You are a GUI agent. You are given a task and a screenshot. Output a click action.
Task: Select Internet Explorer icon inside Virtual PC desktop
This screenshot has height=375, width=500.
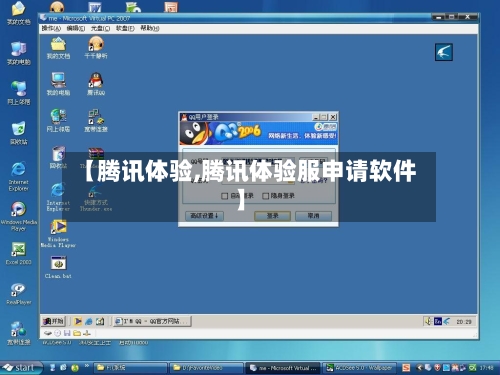[58, 190]
